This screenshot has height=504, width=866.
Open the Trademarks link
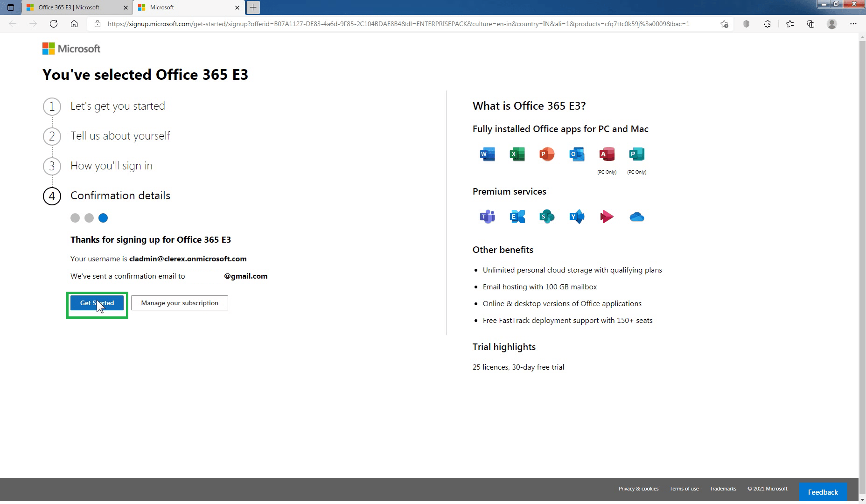(723, 489)
